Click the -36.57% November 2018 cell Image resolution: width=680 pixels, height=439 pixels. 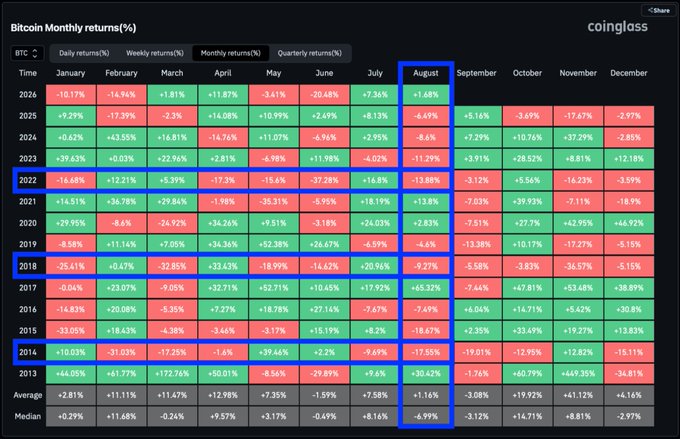pos(578,266)
